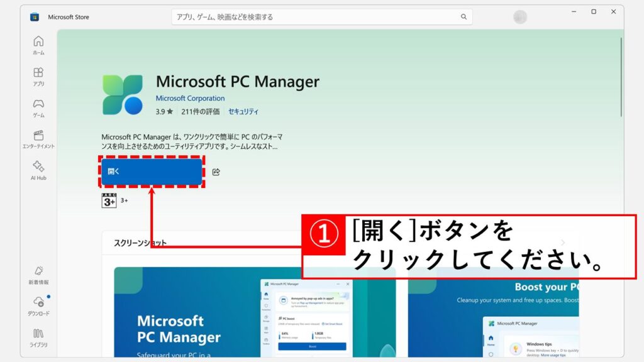This screenshot has width=644, height=362.
Task: Open What's New (新着情報) in sidebar
Action: 38,275
